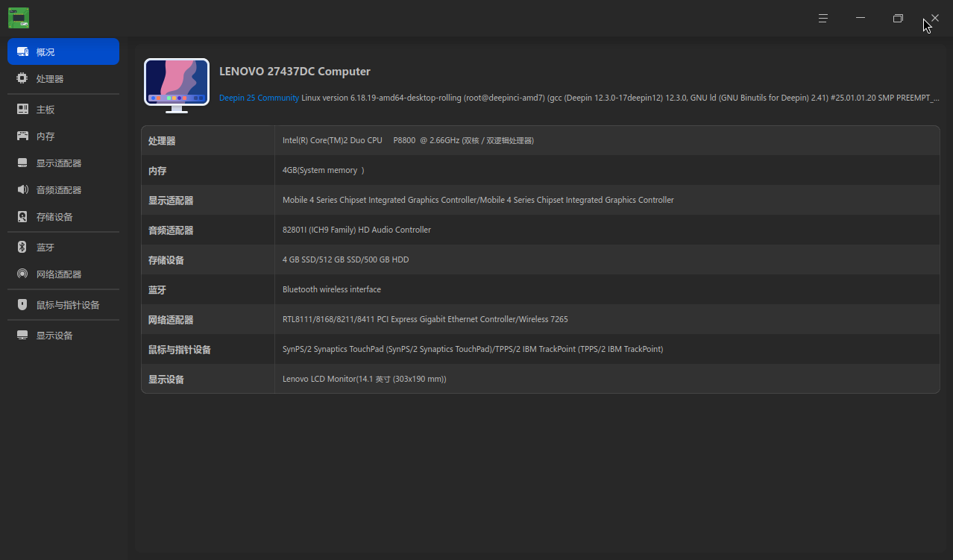Click the memory module icon in sidebar
The height and width of the screenshot is (560, 953).
(22, 136)
